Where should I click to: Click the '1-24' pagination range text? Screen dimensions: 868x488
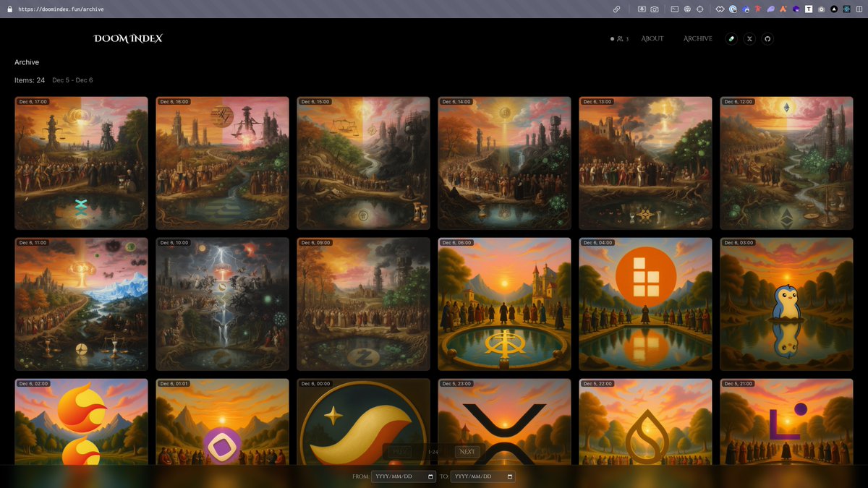tap(433, 452)
